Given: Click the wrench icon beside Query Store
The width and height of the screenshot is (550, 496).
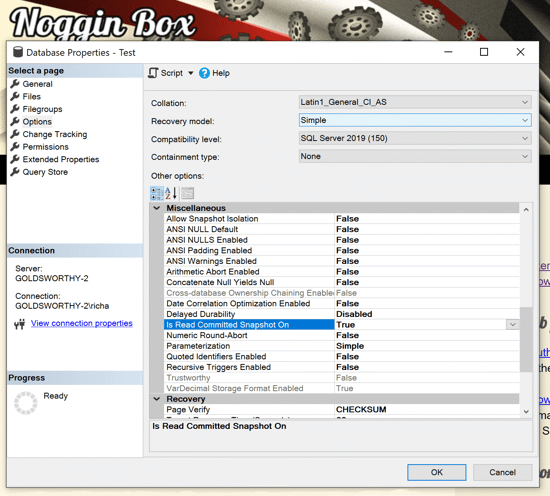Looking at the screenshot, I should coord(15,172).
